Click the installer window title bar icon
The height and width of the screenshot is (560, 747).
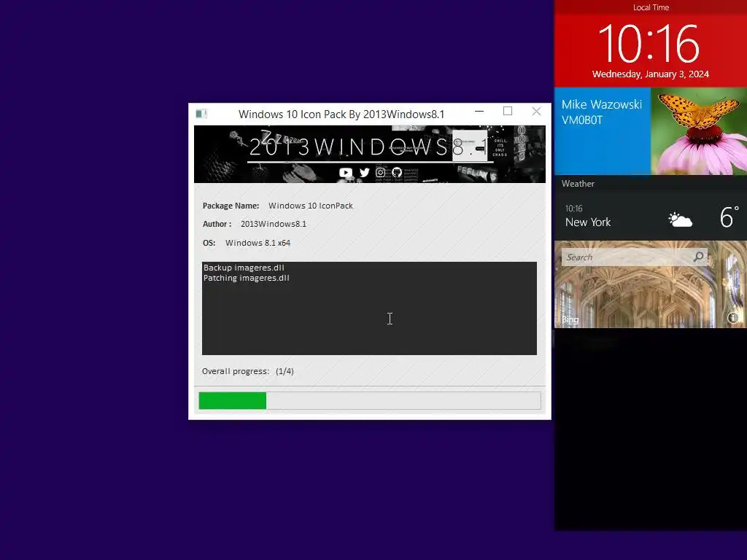201,114
